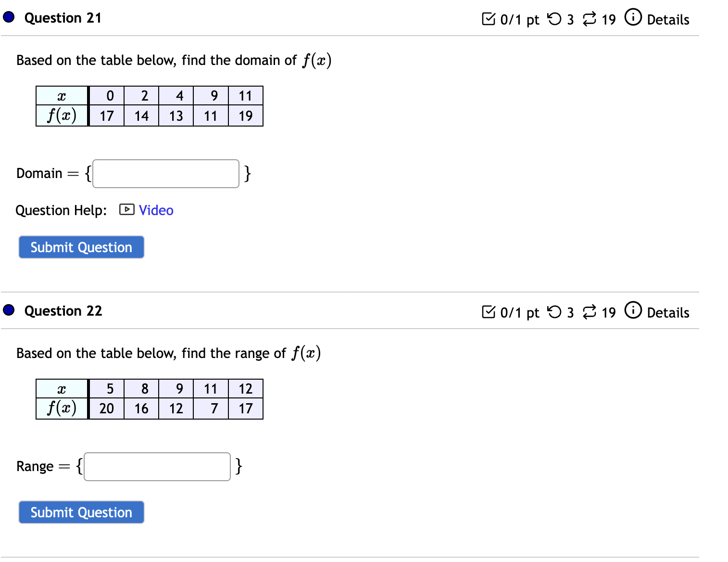728x562 pixels.
Task: Open Details for Question 21
Action: 668,20
